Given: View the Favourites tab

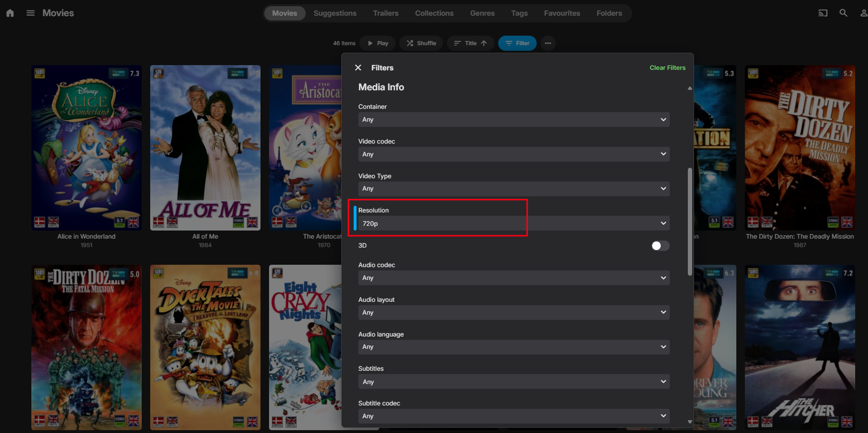Looking at the screenshot, I should tap(562, 13).
